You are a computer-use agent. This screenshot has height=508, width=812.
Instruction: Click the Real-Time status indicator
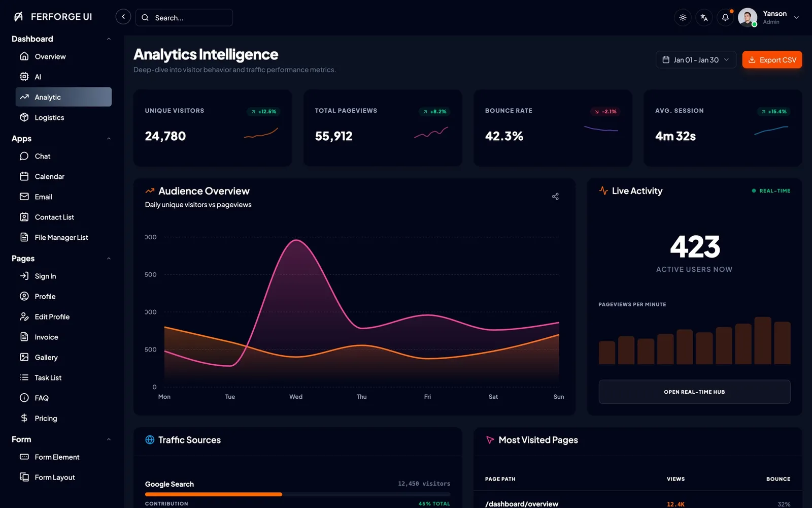coord(771,191)
